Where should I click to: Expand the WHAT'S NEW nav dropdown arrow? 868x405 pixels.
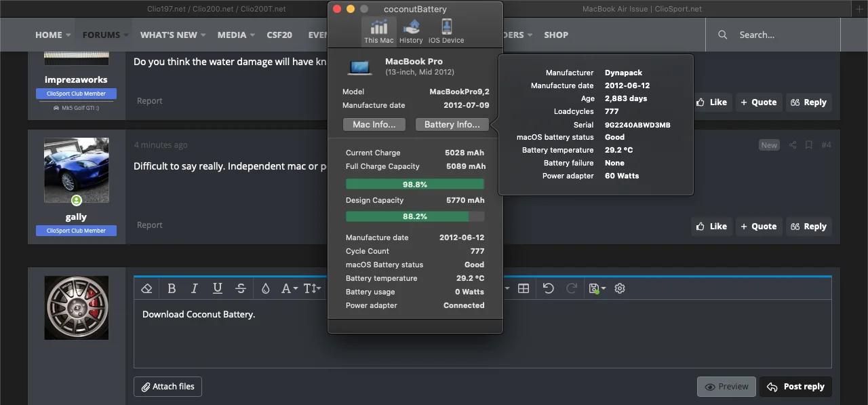[203, 35]
